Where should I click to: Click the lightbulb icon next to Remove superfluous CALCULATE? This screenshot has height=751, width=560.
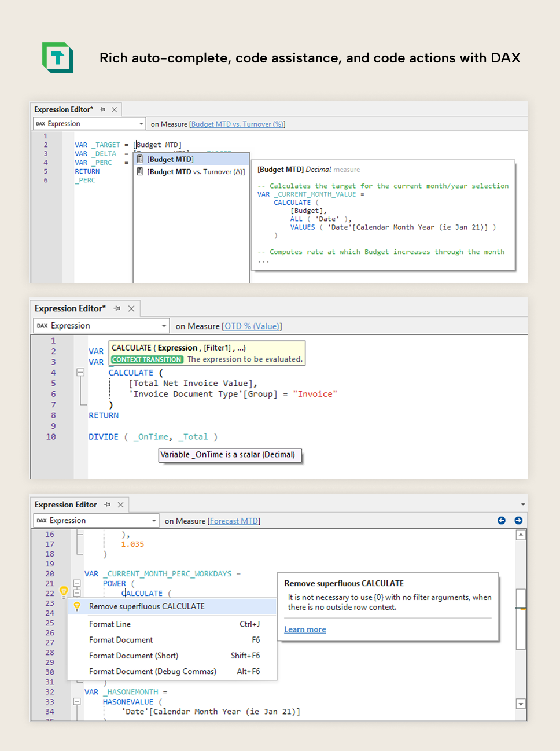77,605
